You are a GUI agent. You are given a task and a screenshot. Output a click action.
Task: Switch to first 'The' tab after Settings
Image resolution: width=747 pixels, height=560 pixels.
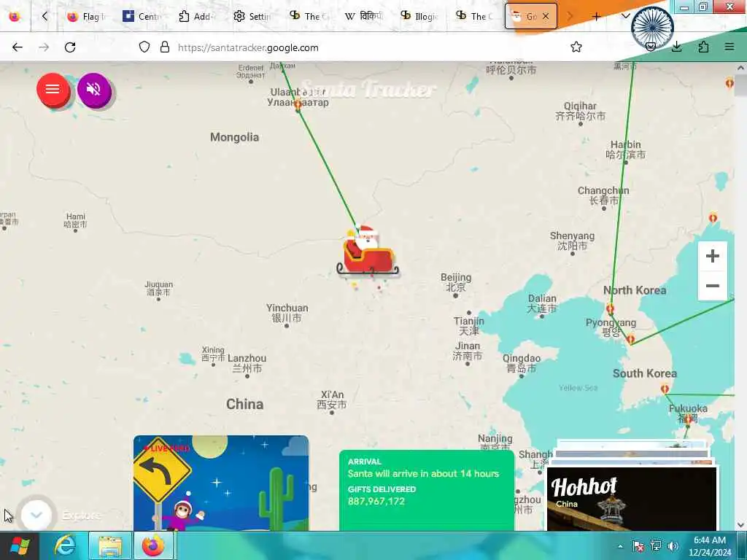[309, 17]
